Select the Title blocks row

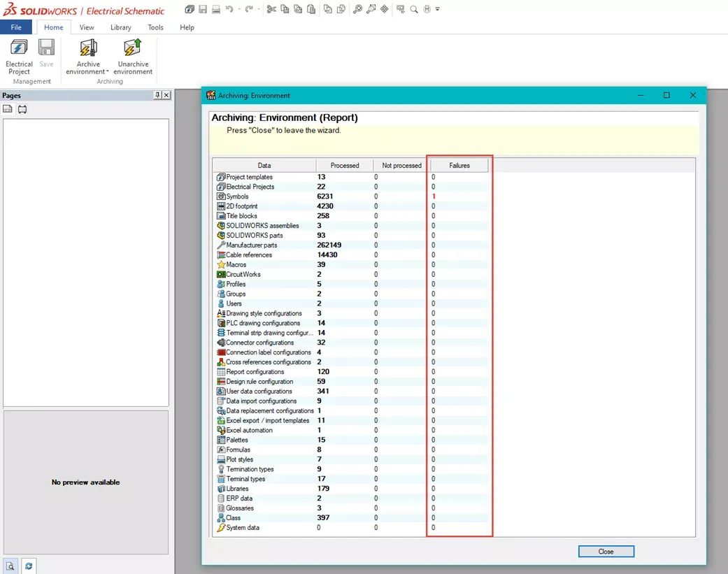(x=352, y=216)
